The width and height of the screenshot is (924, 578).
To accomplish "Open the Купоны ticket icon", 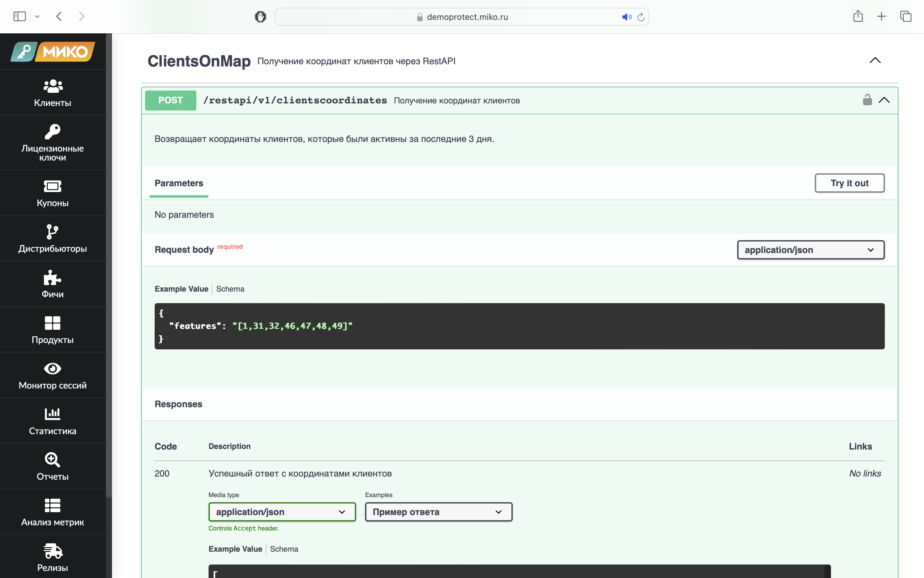I will [53, 186].
